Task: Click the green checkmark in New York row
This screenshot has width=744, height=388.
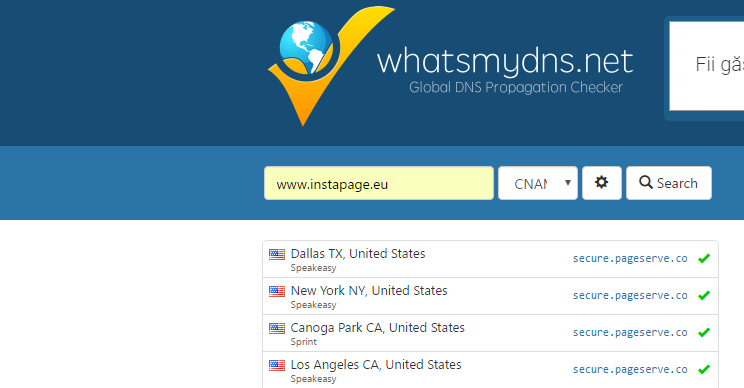Action: coord(704,295)
